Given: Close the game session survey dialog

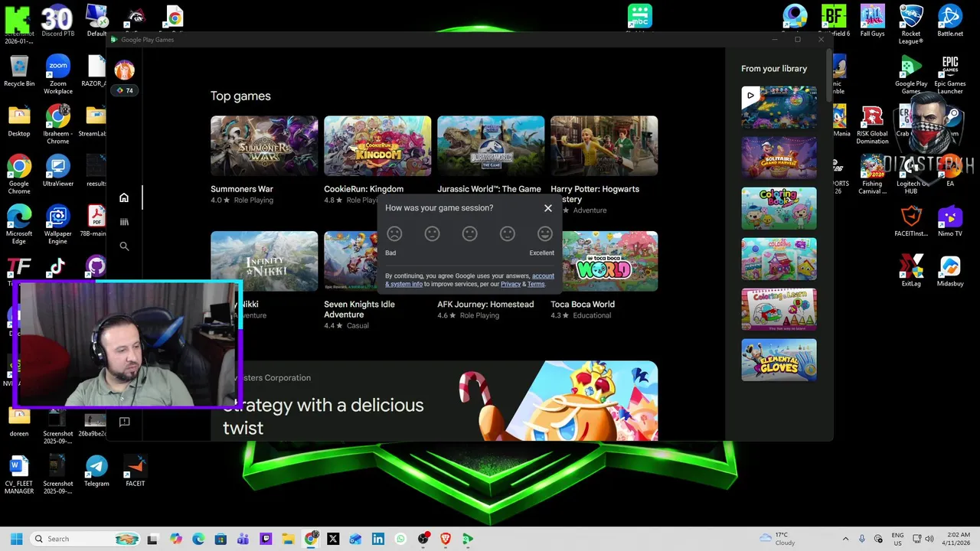Looking at the screenshot, I should [548, 208].
